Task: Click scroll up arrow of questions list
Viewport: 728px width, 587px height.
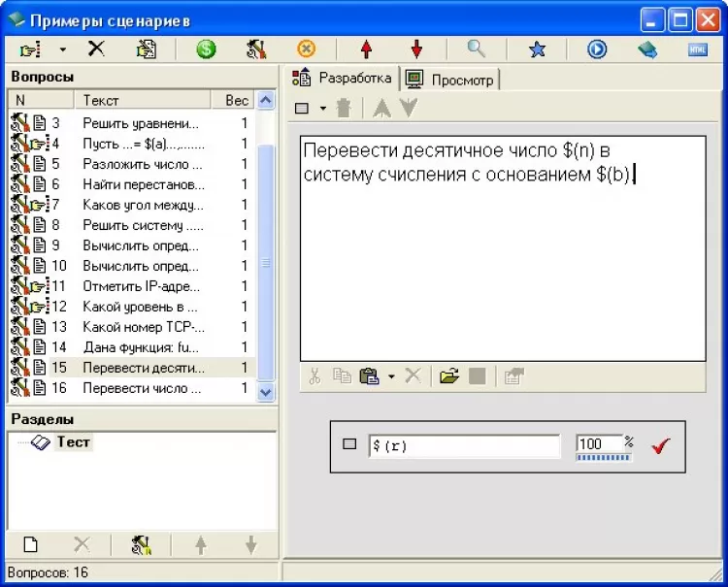Action: coord(266,100)
